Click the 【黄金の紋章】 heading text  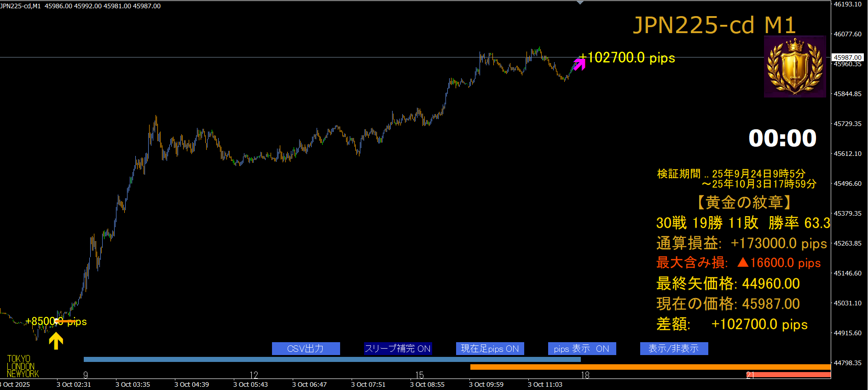744,202
